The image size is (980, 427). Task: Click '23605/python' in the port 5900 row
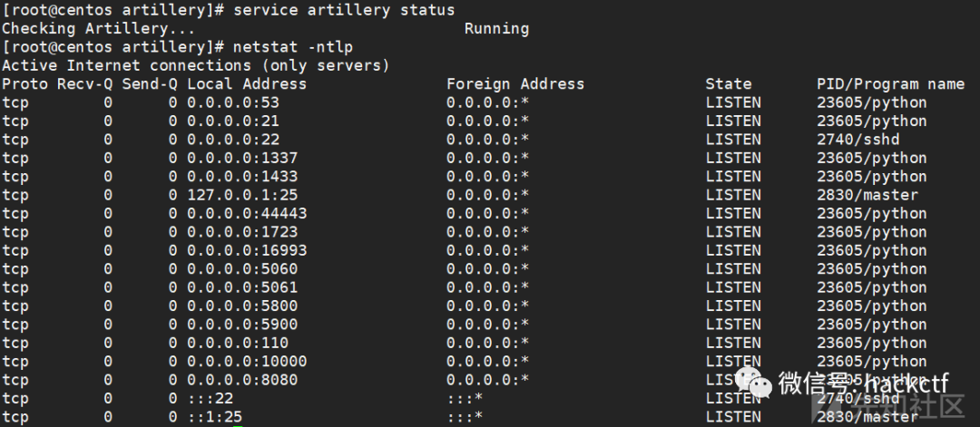872,325
